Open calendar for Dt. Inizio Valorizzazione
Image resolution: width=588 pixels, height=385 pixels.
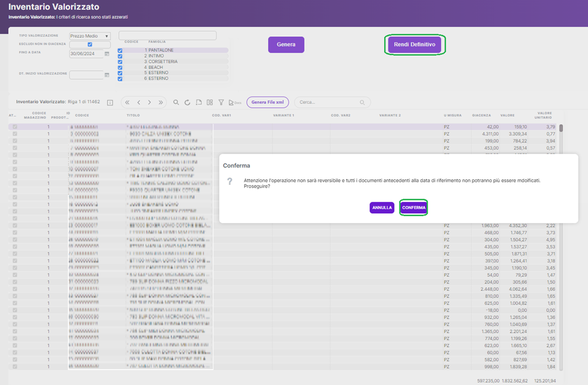click(x=107, y=75)
